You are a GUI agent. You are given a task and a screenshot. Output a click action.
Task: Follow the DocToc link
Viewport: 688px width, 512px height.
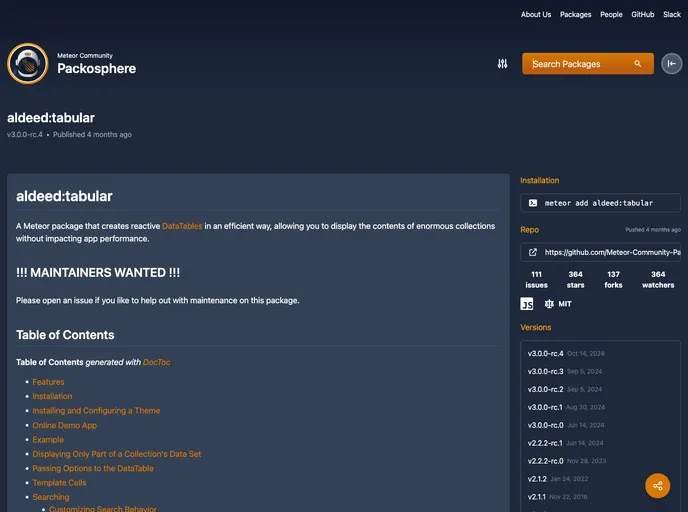(x=157, y=362)
